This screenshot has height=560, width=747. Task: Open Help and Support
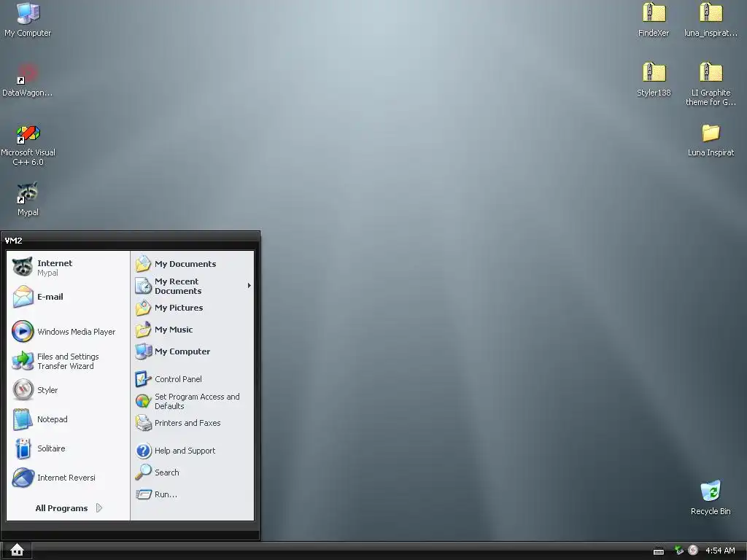(193, 451)
